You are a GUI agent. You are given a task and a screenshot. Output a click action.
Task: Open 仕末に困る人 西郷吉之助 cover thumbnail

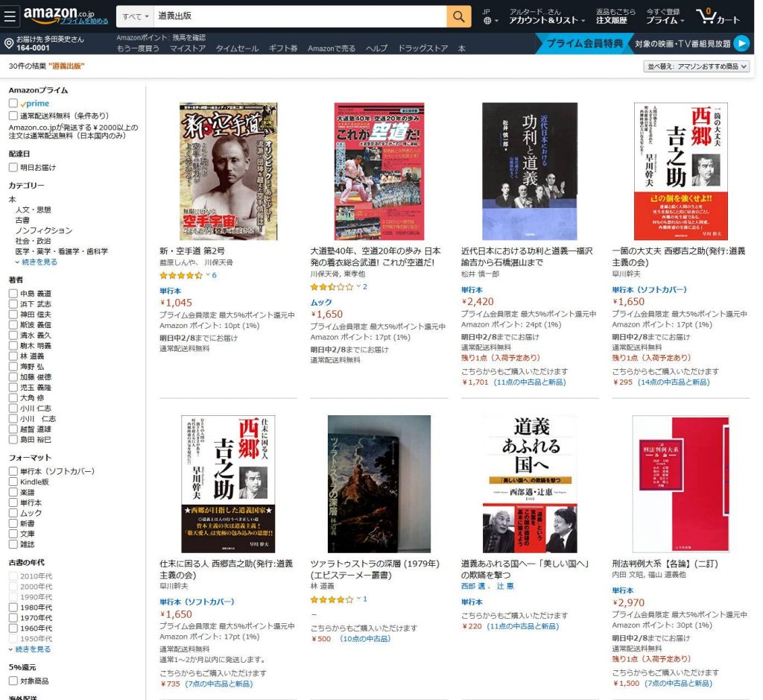228,484
